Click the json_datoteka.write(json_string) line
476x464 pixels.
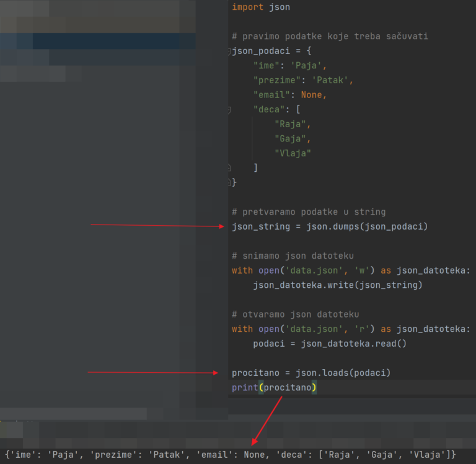(338, 285)
